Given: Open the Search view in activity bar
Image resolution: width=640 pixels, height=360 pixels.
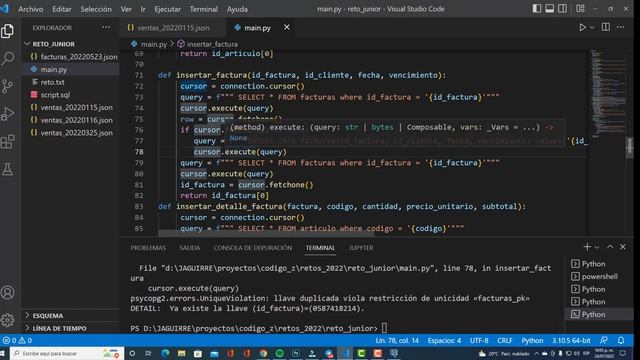Looking at the screenshot, I should (x=8, y=58).
